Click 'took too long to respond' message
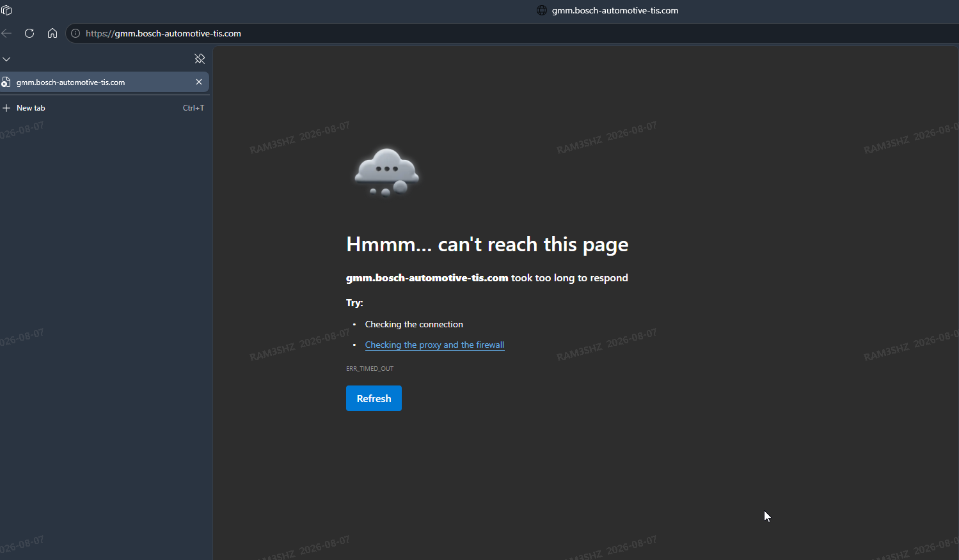 tap(569, 277)
